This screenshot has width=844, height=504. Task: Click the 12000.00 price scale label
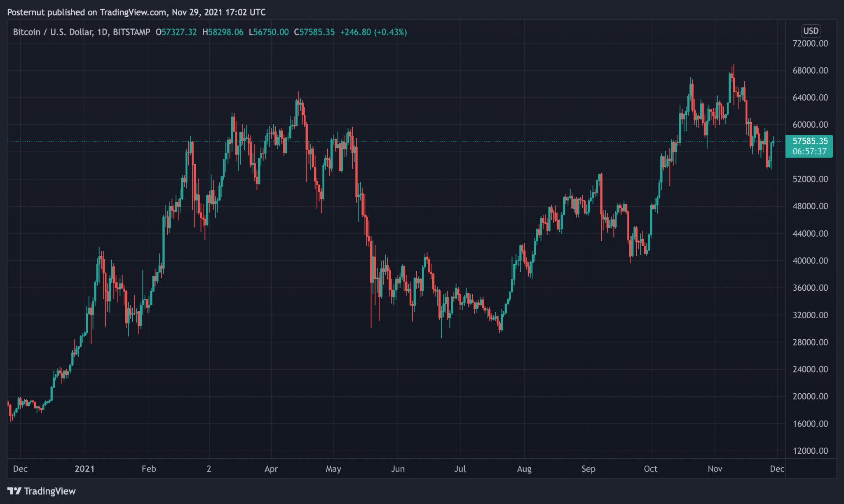pos(810,451)
